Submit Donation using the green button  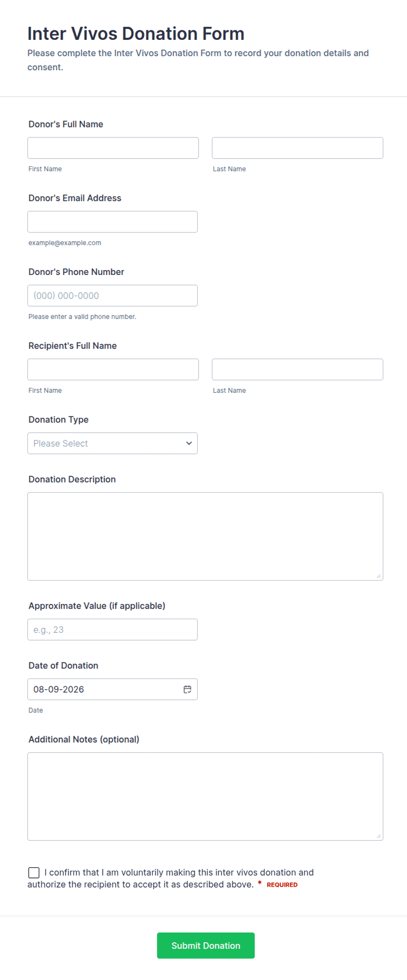tap(206, 945)
